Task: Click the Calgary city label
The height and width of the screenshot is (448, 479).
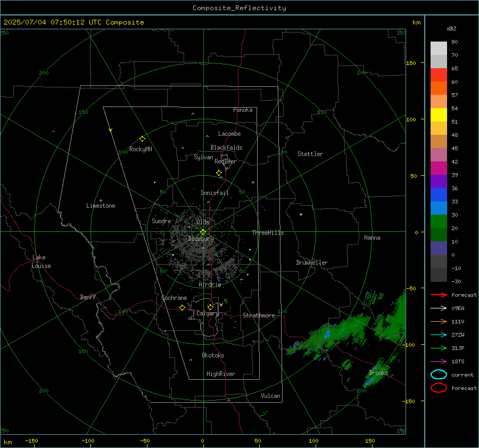Action: (208, 313)
